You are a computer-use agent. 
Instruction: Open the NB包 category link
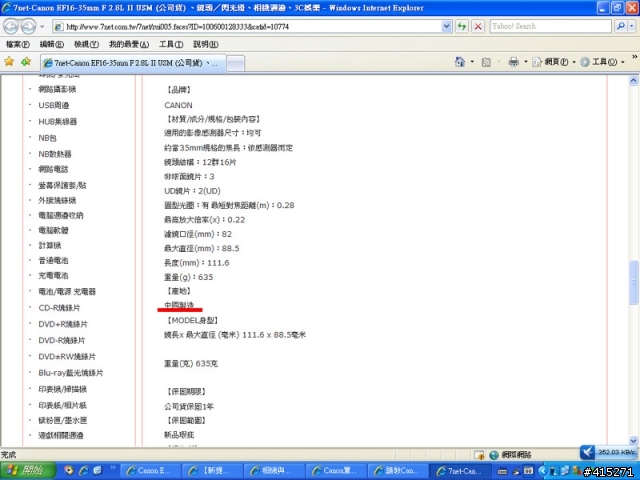47,138
